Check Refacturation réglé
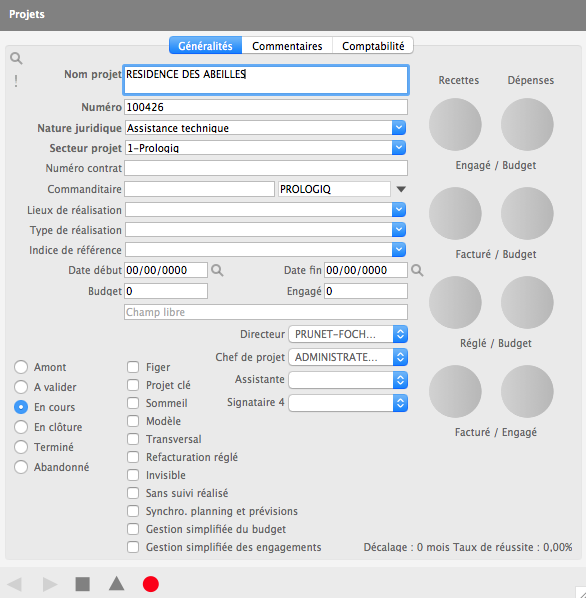Viewport: 586px width, 598px height. tap(133, 457)
